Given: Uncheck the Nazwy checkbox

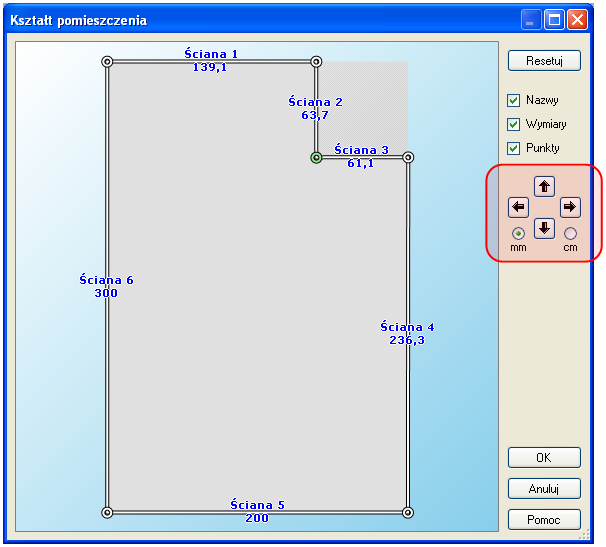Looking at the screenshot, I should click(x=514, y=101).
